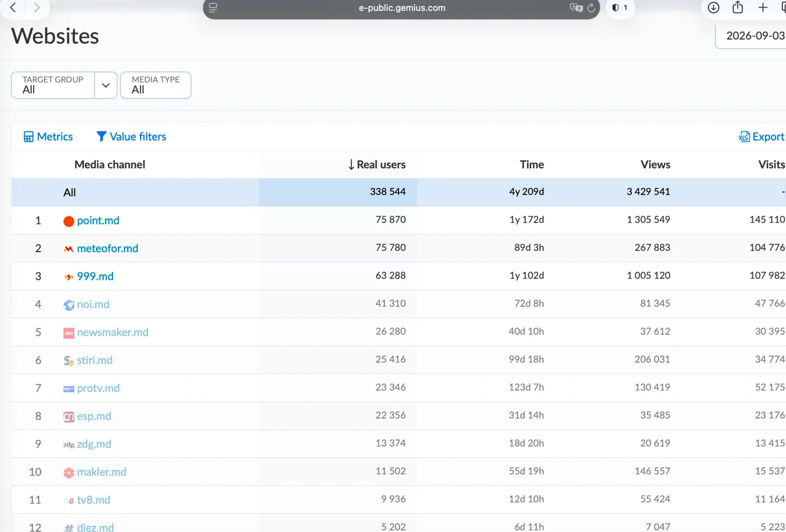The width and height of the screenshot is (786, 532).
Task: Click the zdg.md site favicon
Action: [69, 445]
